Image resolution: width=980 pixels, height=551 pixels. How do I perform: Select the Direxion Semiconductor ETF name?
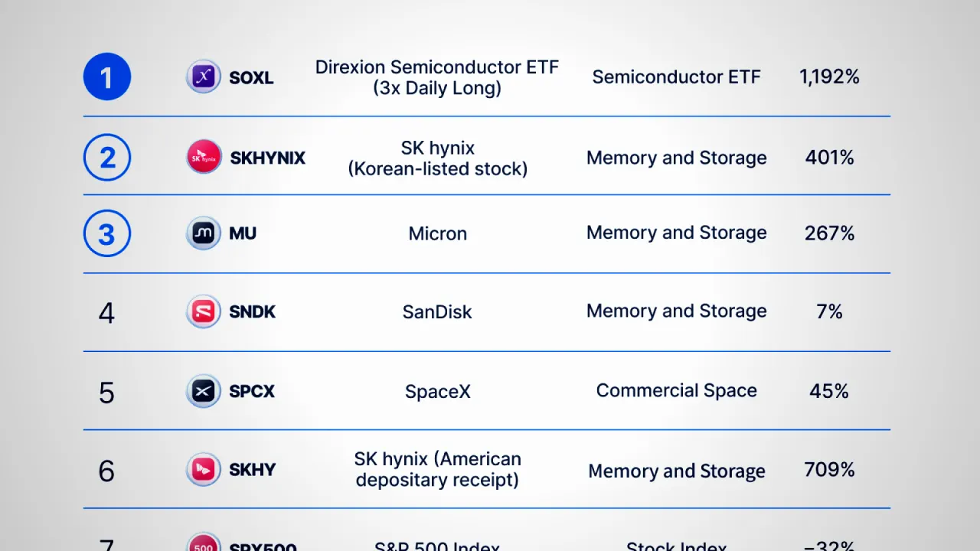437,77
